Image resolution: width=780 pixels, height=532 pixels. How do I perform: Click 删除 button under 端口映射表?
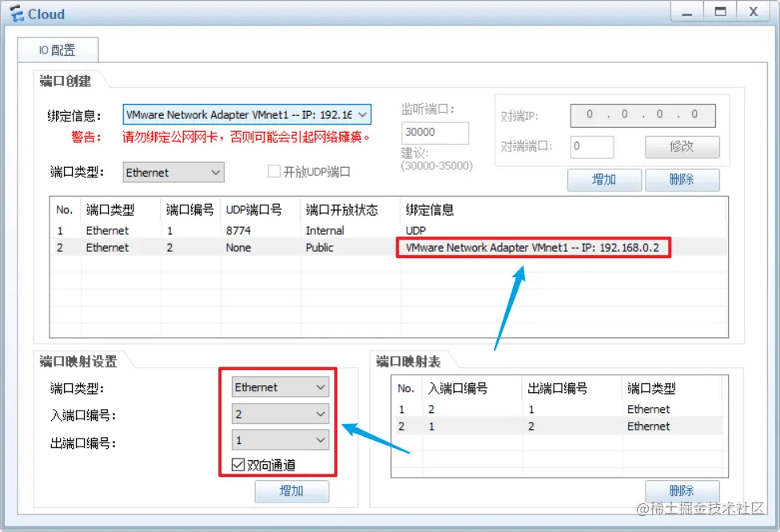(x=682, y=491)
